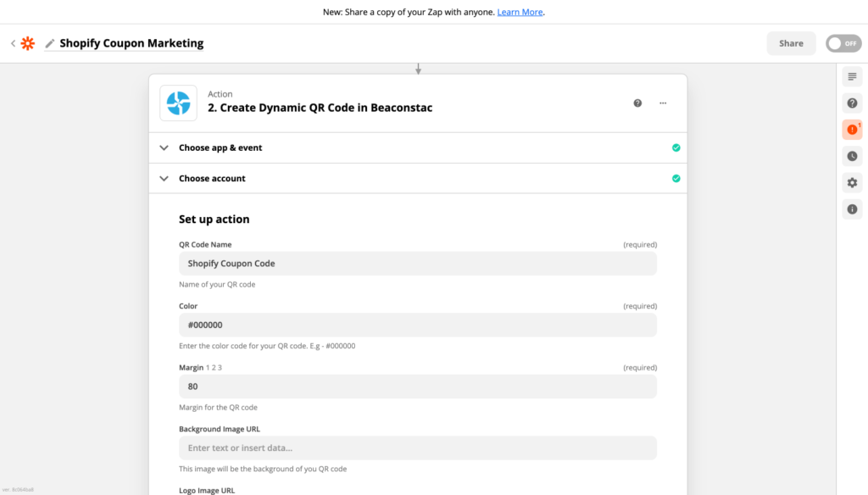Switch the Zap OFF toggle to on
This screenshot has height=495, width=868.
[x=843, y=42]
